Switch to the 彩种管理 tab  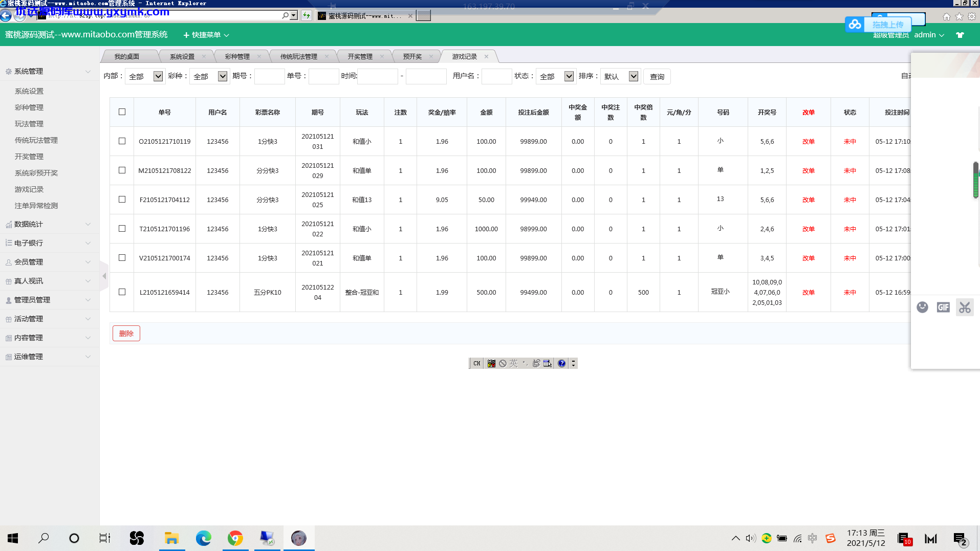click(237, 56)
